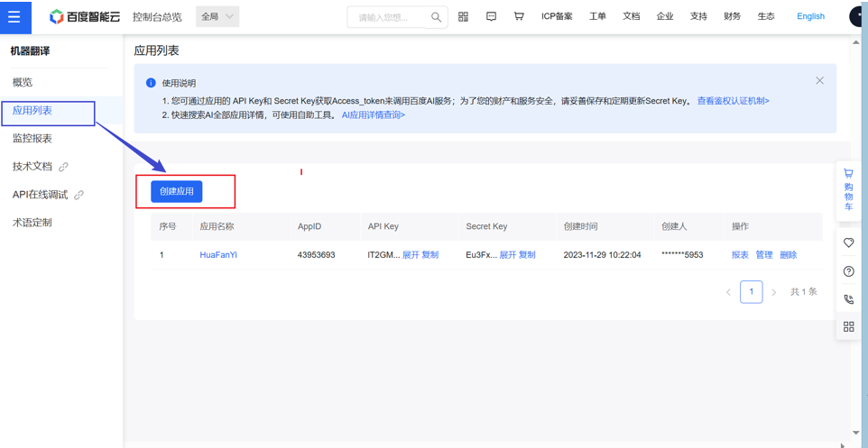Click the heart favorites icon on right
The height and width of the screenshot is (448, 868).
tap(848, 242)
